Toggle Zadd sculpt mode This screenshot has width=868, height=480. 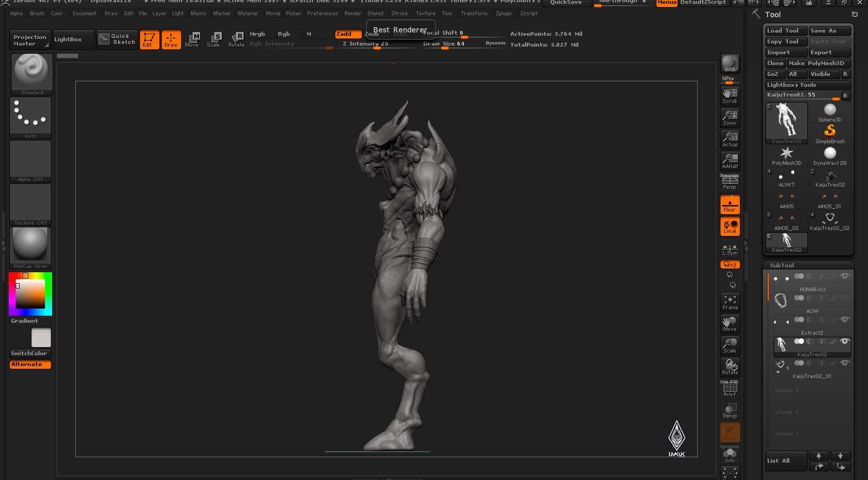pyautogui.click(x=348, y=34)
